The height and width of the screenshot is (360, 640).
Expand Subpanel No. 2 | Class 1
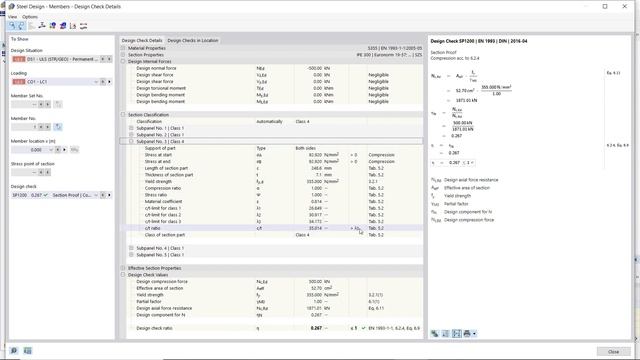pos(131,134)
